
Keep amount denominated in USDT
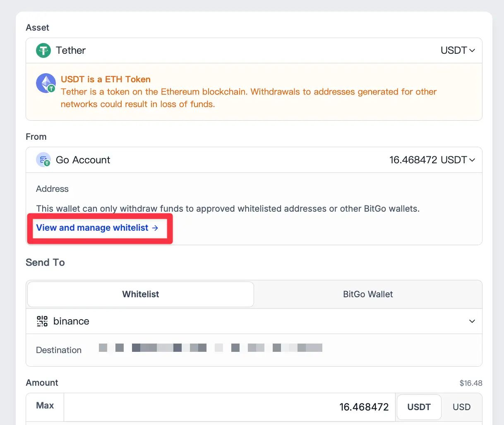pos(419,407)
